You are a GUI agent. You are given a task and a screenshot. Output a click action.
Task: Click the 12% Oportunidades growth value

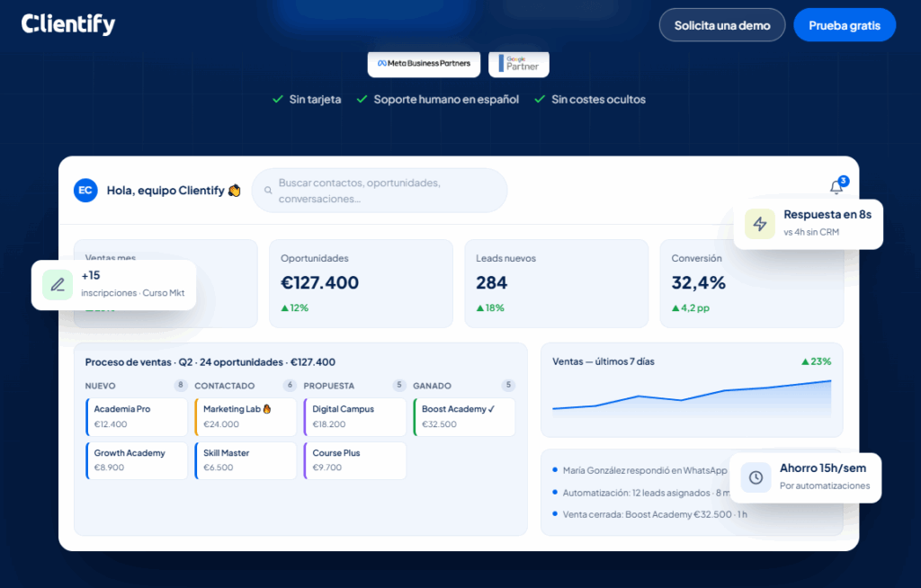point(294,307)
